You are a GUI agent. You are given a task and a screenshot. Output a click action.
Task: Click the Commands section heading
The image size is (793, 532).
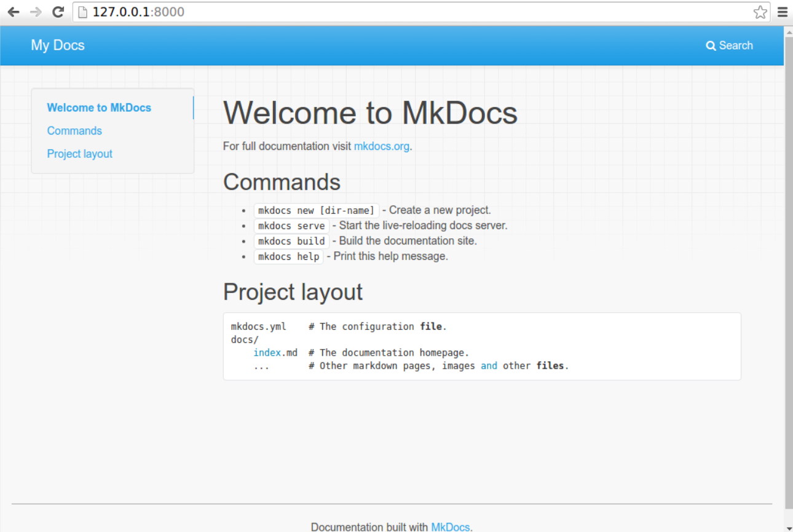click(x=282, y=182)
